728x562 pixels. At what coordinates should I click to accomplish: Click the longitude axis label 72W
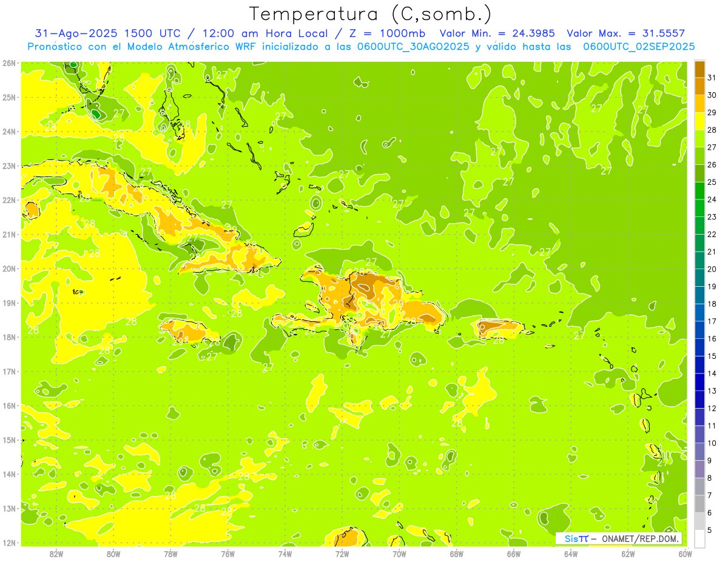[342, 554]
